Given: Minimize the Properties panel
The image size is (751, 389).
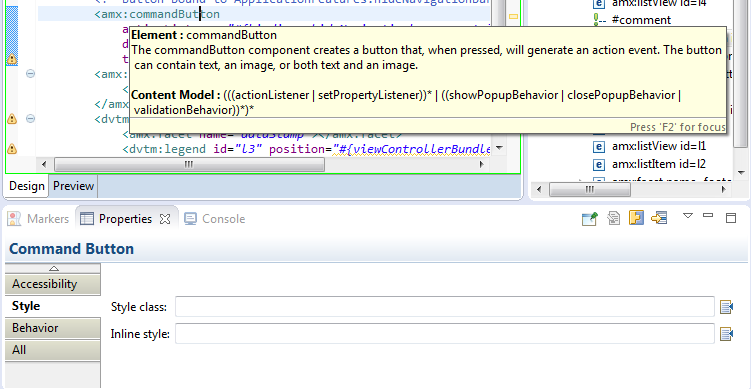Looking at the screenshot, I should coord(708,216).
